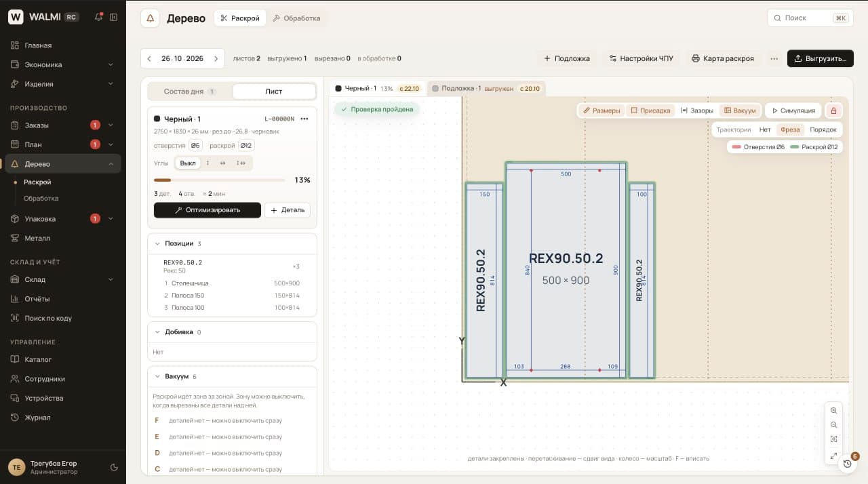
Task: Toggle the Зазоры overlay
Action: tap(697, 110)
